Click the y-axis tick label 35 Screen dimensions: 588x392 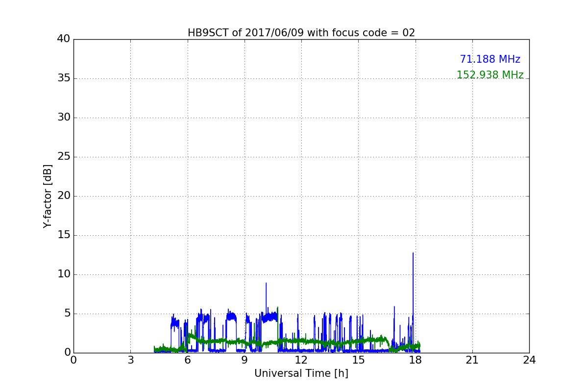pos(64,78)
